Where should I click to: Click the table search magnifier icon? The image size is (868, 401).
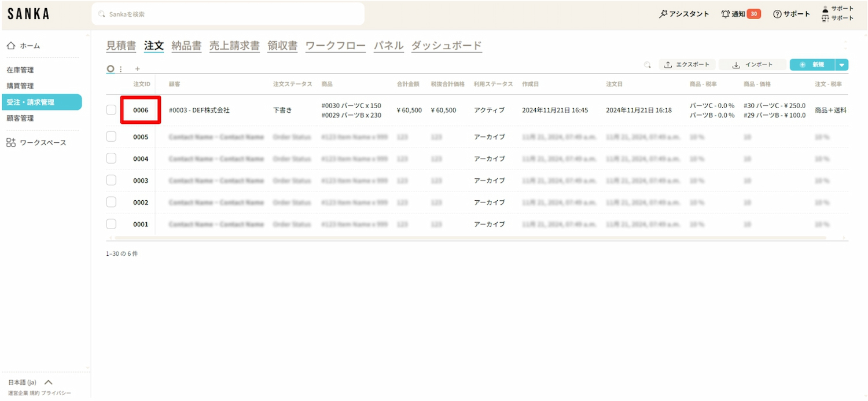pos(648,65)
